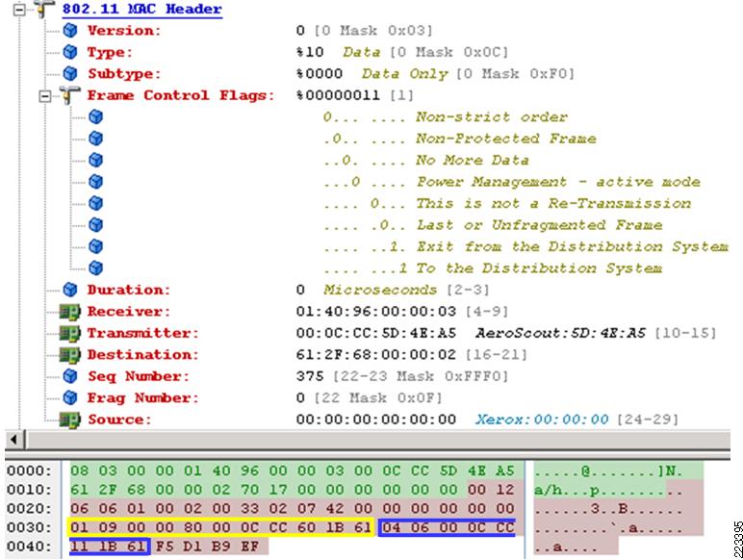Select the Type: field label
The height and width of the screenshot is (560, 743).
click(x=110, y=53)
